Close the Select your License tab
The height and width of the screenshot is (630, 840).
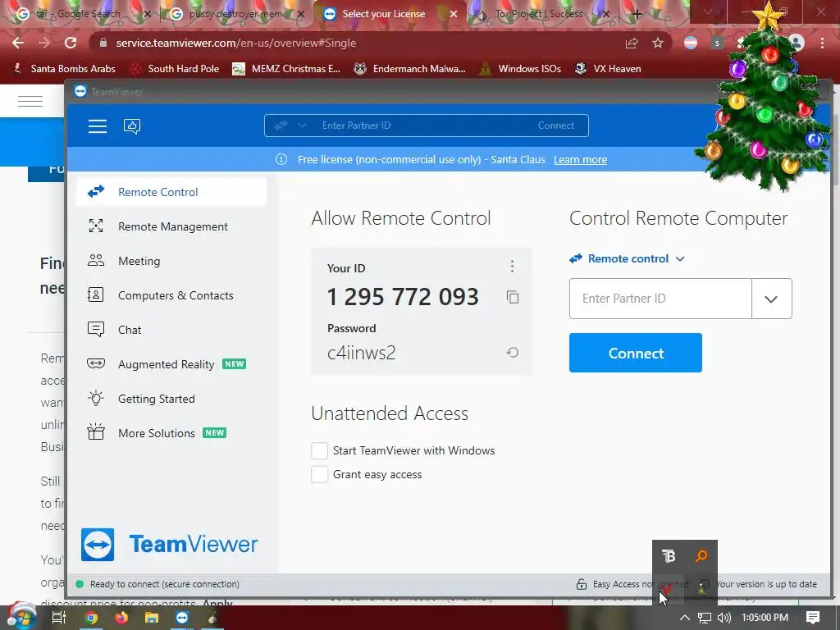click(454, 14)
